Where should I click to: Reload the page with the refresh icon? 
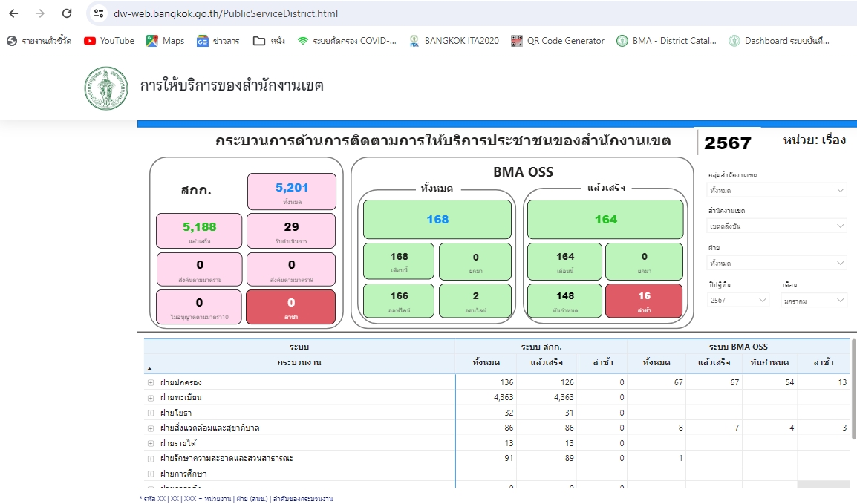pos(67,13)
